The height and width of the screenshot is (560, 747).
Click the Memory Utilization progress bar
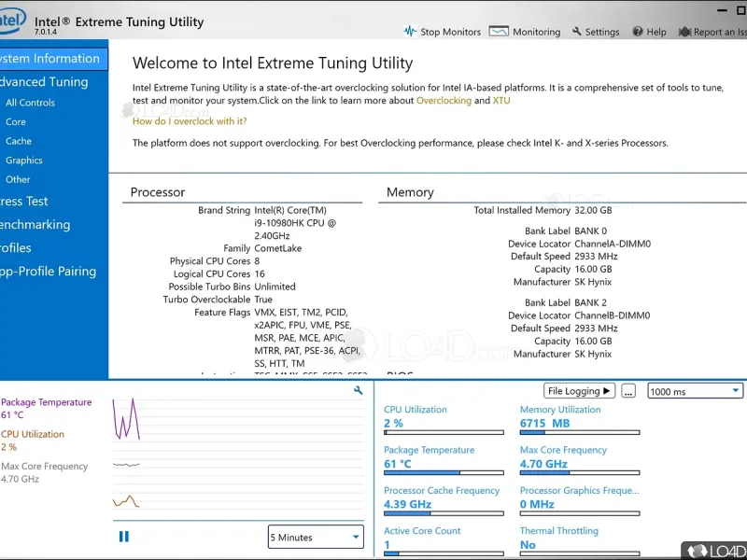click(580, 432)
